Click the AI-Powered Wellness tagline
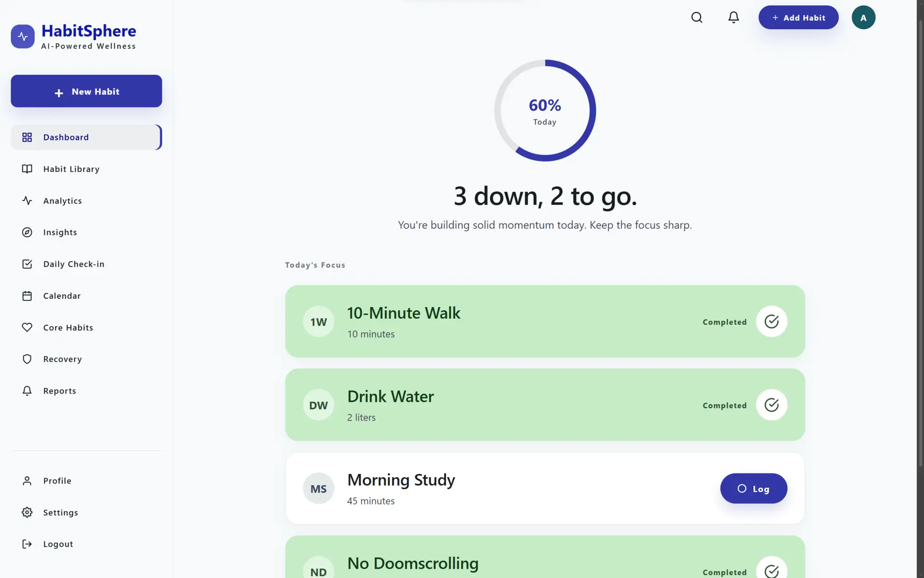The width and height of the screenshot is (924, 578). pyautogui.click(x=89, y=46)
